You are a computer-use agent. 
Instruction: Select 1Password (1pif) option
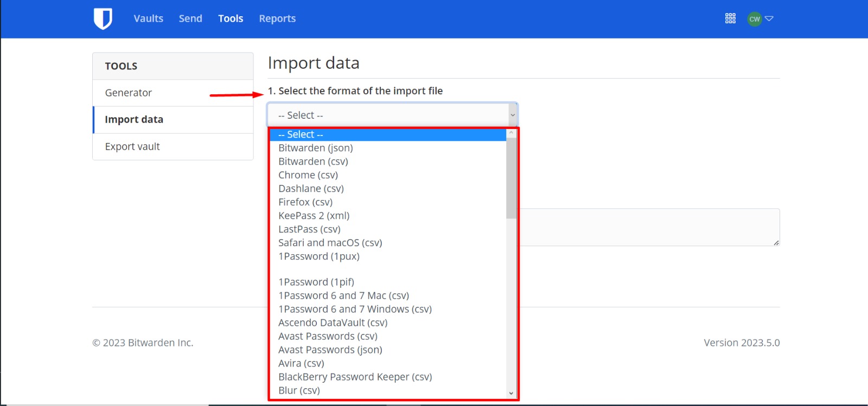click(x=388, y=282)
